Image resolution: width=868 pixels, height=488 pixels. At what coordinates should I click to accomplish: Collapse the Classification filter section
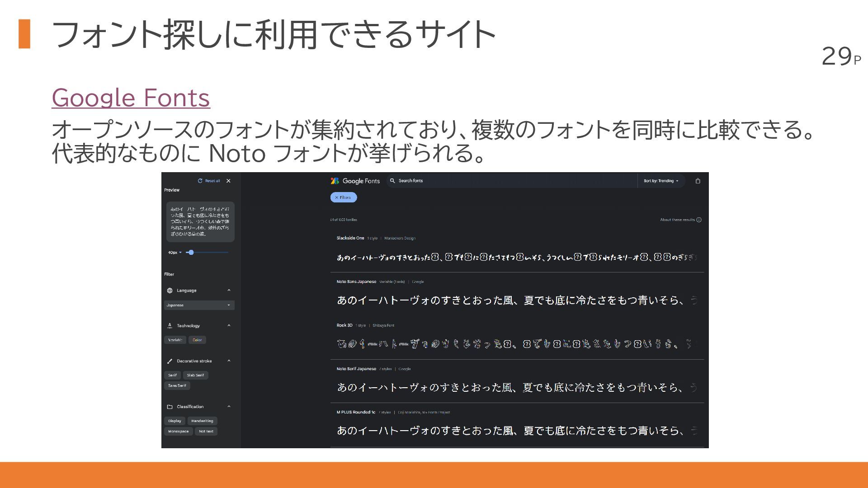point(229,406)
